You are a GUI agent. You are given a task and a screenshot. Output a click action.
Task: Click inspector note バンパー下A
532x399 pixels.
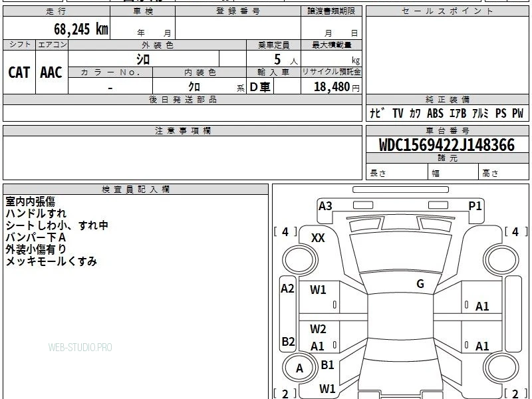[x=36, y=237]
